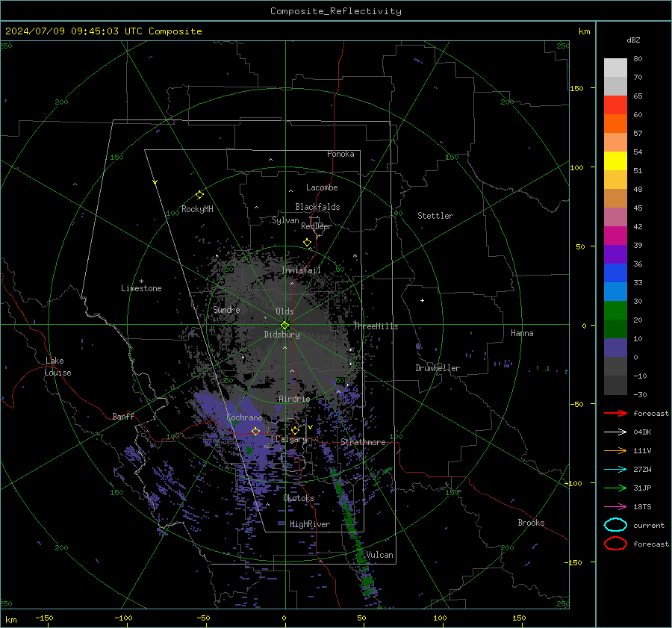Pick the tan 45–48 dBZ color swatch
The width and height of the screenshot is (672, 628).
615,198
